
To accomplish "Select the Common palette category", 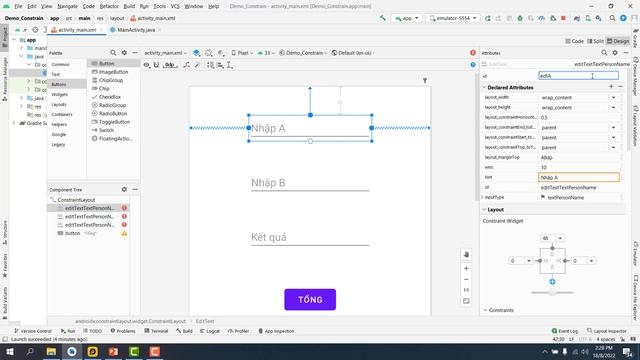I will coord(60,64).
